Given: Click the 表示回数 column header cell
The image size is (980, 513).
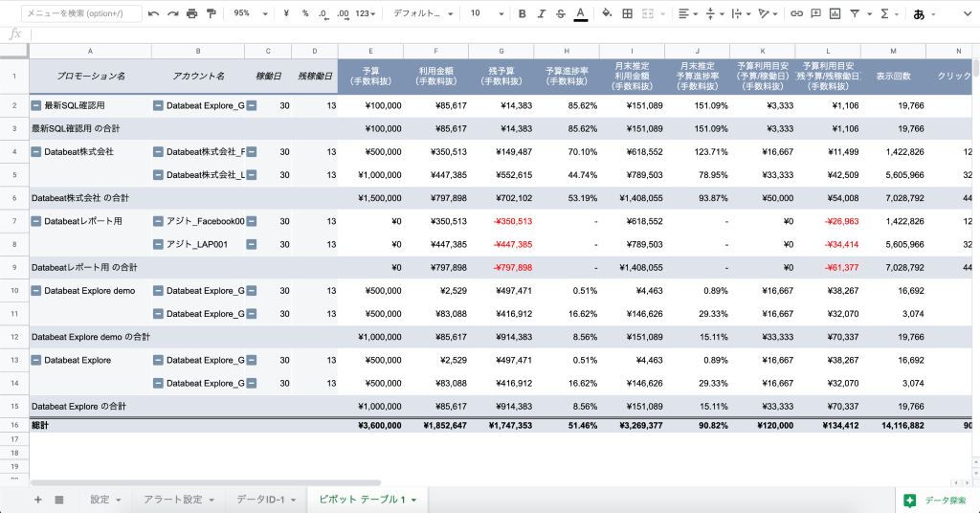Looking at the screenshot, I should 893,77.
